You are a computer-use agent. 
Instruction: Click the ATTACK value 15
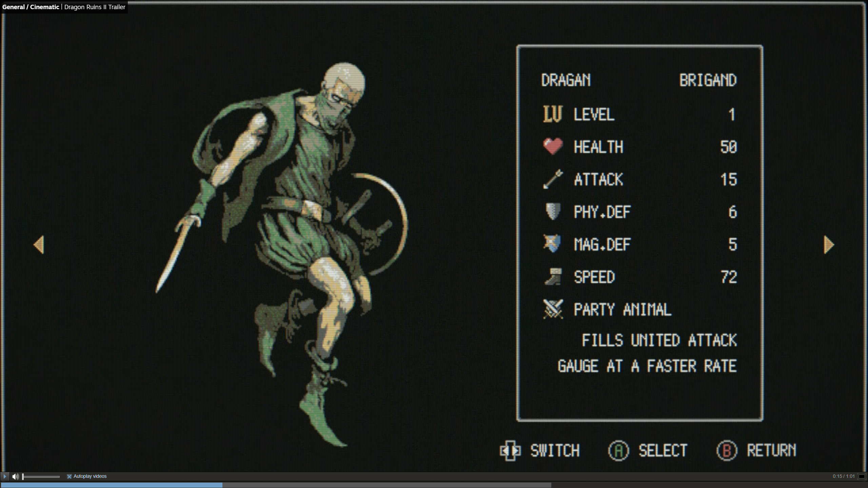coord(729,179)
